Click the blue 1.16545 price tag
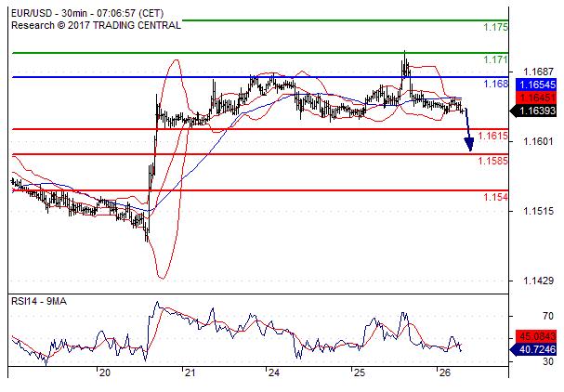This screenshot has height=392, width=564. [x=536, y=85]
